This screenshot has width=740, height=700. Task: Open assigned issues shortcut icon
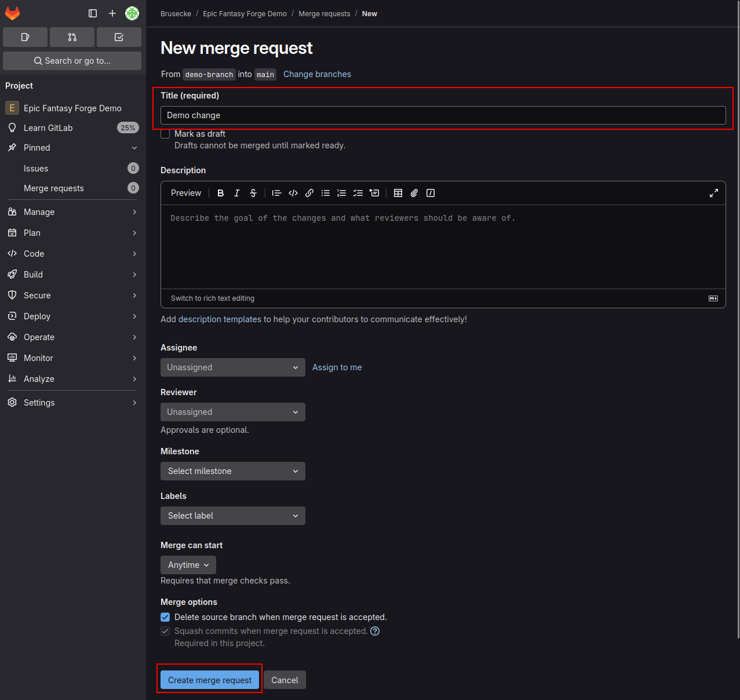click(25, 37)
